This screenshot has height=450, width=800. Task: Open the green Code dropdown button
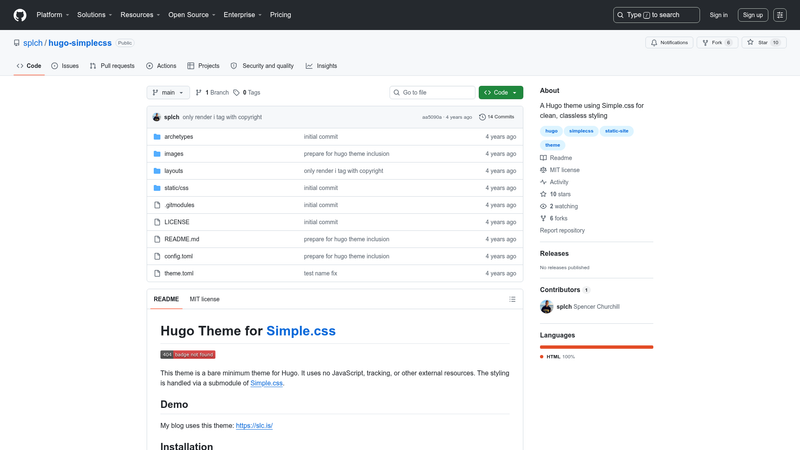pyautogui.click(x=501, y=92)
